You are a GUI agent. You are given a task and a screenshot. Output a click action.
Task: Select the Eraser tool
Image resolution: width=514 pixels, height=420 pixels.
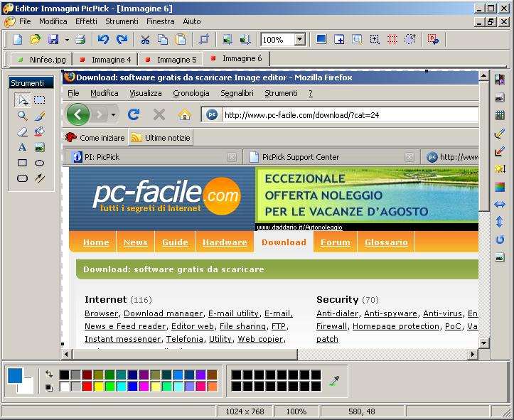tap(22, 131)
